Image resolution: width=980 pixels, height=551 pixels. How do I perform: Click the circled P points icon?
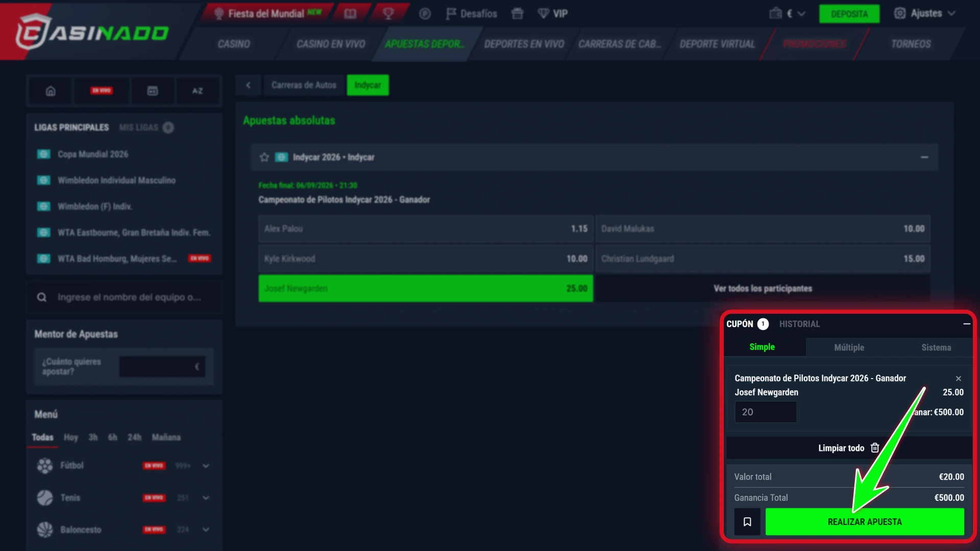(x=425, y=14)
